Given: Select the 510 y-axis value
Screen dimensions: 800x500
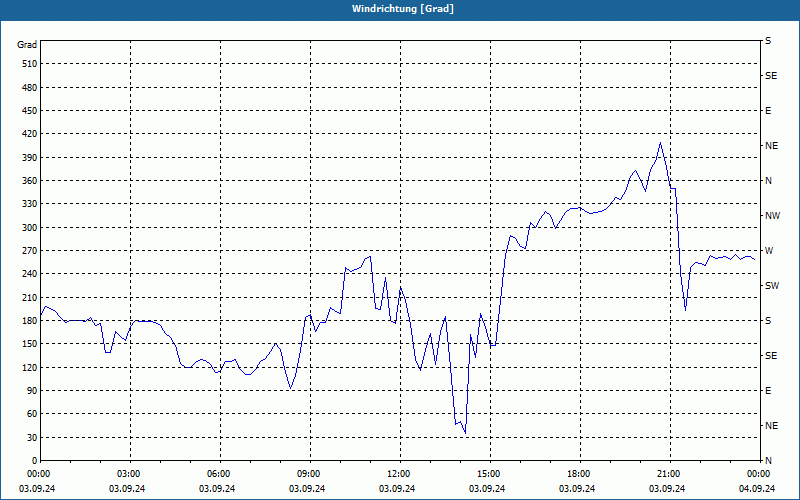Looking at the screenshot, I should tap(30, 64).
